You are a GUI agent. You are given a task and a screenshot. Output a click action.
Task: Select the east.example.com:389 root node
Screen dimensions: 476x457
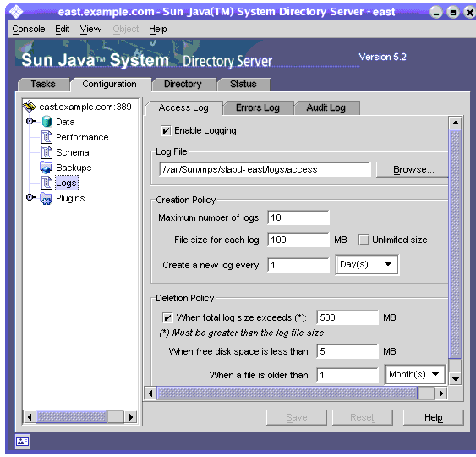click(85, 107)
